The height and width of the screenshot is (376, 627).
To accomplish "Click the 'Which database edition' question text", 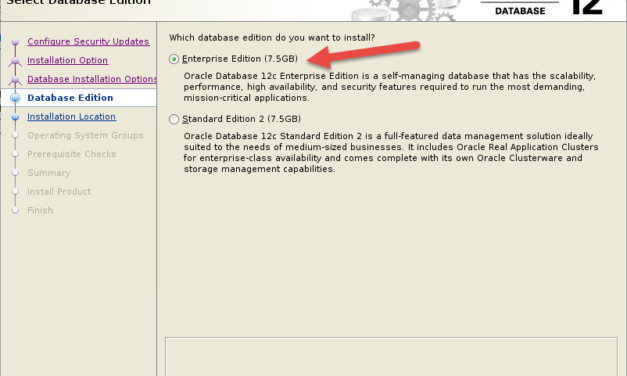I will coord(272,38).
